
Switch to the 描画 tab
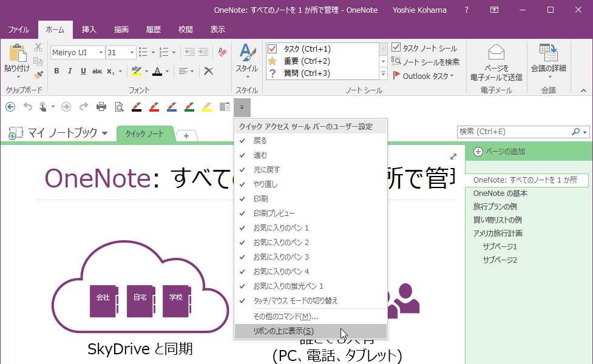tap(121, 30)
